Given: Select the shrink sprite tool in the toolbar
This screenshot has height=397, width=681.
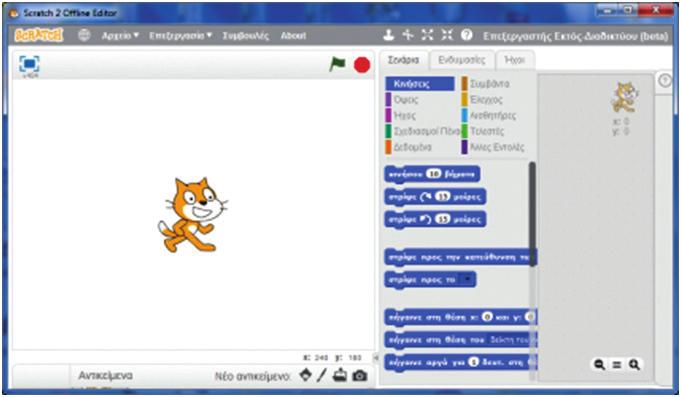Looking at the screenshot, I should (447, 35).
